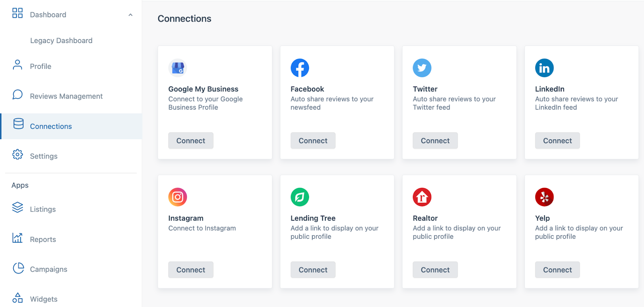
Task: Connect Google My Business account
Action: pos(191,141)
